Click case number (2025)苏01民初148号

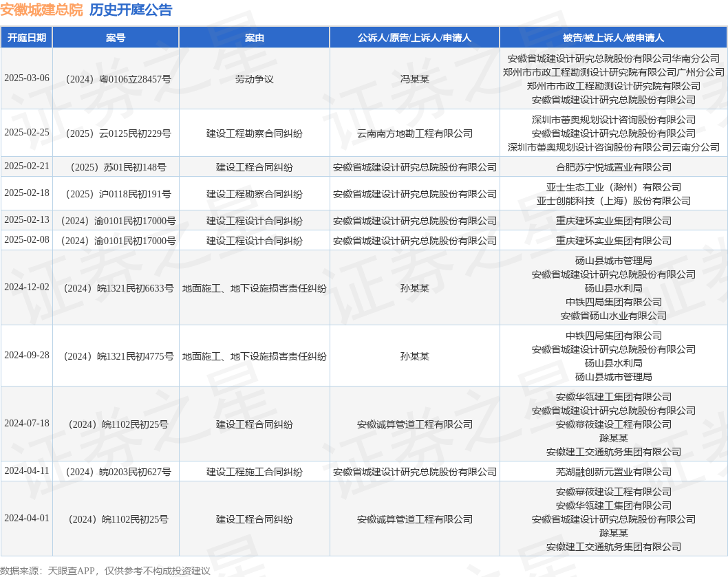click(x=116, y=167)
